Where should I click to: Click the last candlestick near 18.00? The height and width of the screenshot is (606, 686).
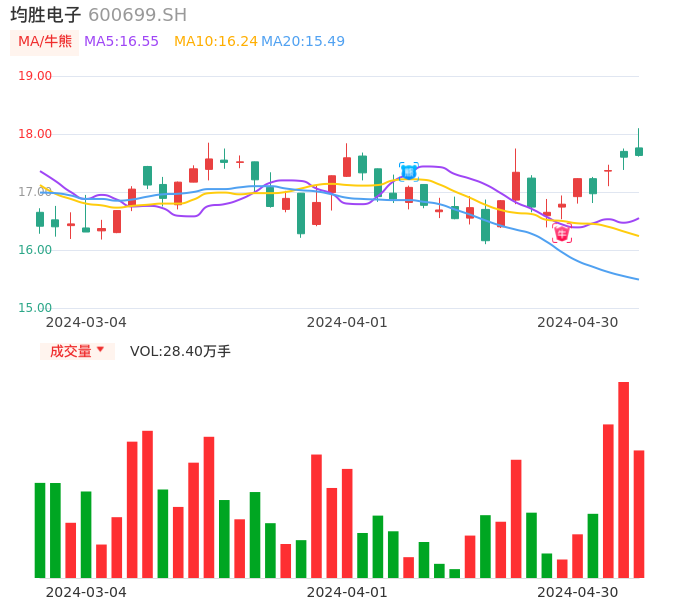(x=638, y=151)
